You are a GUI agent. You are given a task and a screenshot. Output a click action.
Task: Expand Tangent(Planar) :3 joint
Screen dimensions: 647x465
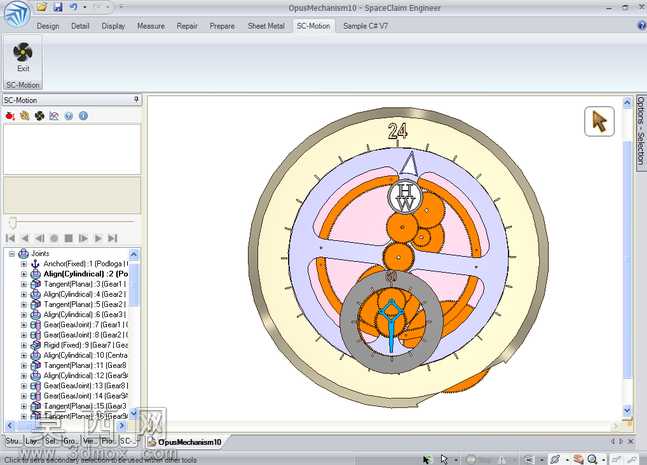(x=24, y=284)
